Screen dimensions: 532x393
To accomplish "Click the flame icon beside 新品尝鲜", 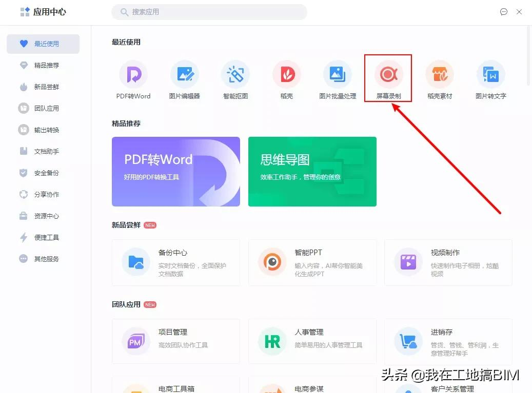I will pyautogui.click(x=24, y=87).
